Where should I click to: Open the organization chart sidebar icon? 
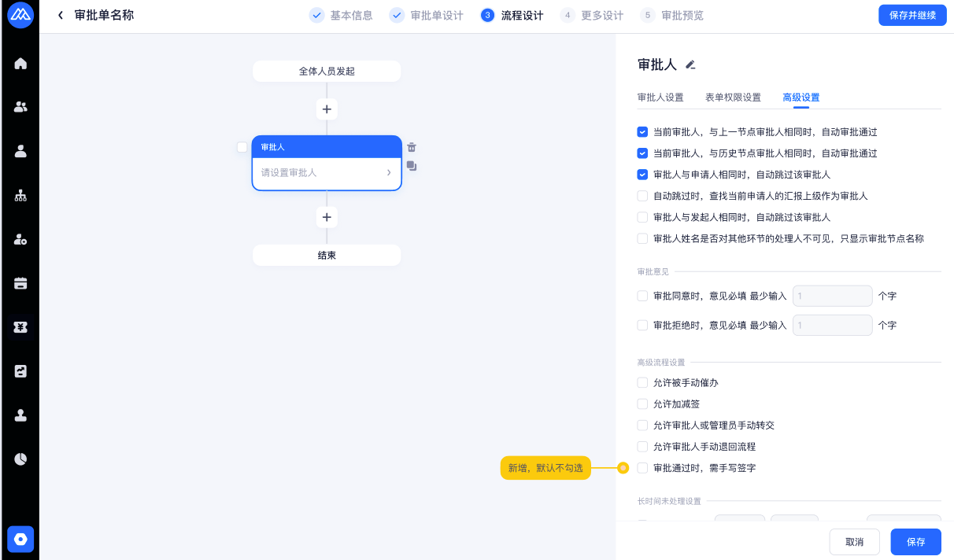20,196
